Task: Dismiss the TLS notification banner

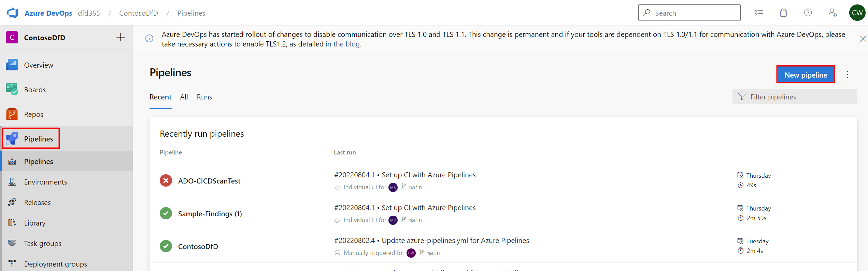Action: point(863,39)
